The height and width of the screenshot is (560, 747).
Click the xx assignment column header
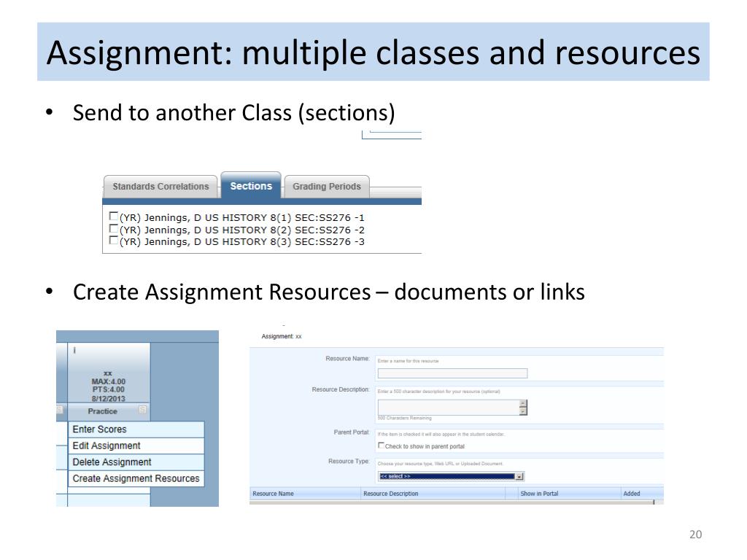pos(109,373)
